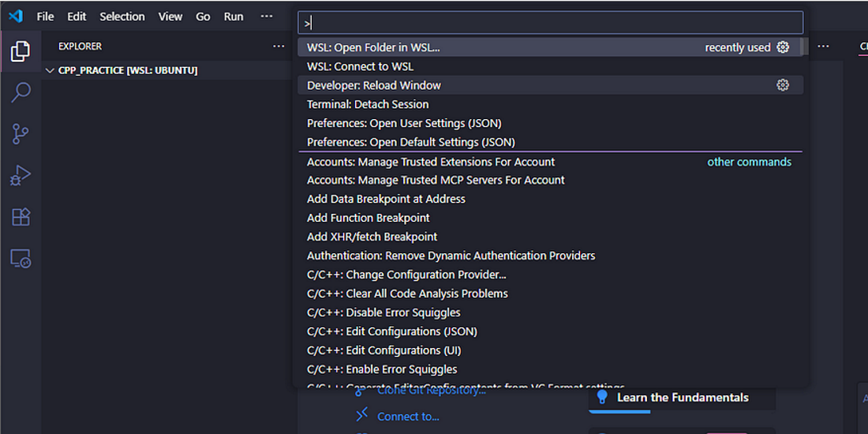Open the Source Control view icon
Screen dimensions: 868x434
coord(21,134)
